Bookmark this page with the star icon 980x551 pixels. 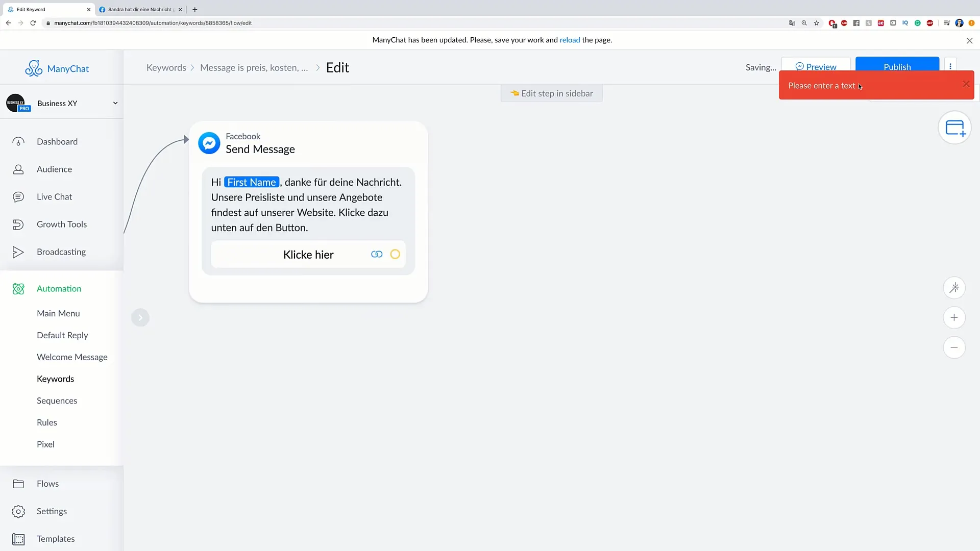coord(817,23)
